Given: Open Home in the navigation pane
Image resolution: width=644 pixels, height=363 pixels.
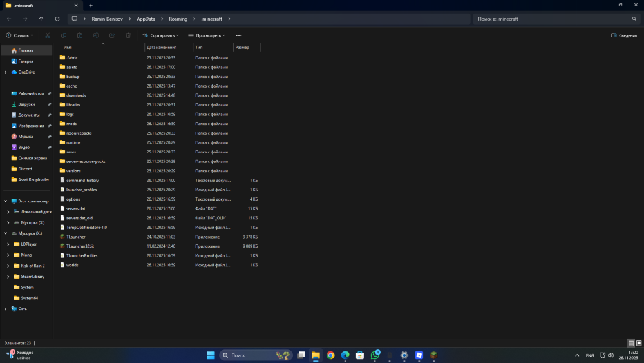Looking at the screenshot, I should [x=26, y=50].
